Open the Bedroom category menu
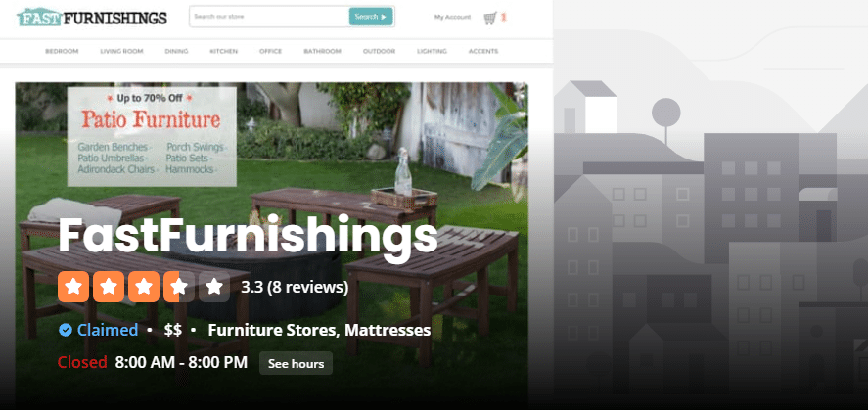This screenshot has width=868, height=410. click(x=62, y=52)
